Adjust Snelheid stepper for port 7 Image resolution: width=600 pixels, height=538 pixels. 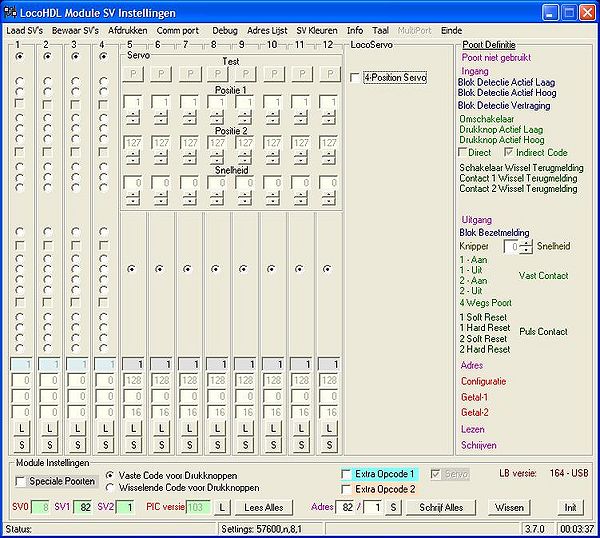click(189, 198)
